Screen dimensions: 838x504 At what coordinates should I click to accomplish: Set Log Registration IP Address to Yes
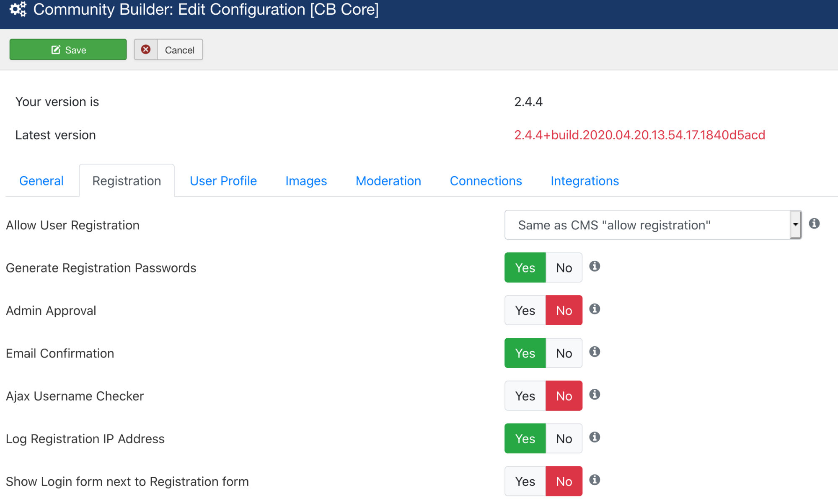[525, 438]
